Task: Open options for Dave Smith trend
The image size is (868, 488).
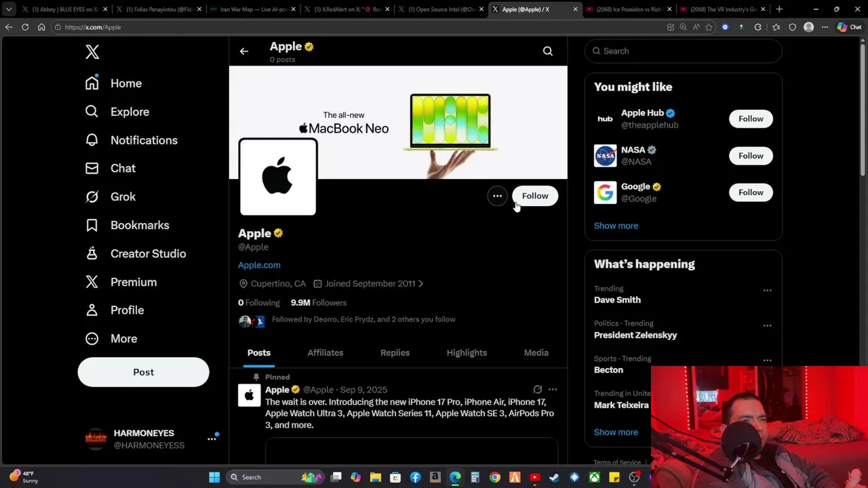Action: click(767, 290)
